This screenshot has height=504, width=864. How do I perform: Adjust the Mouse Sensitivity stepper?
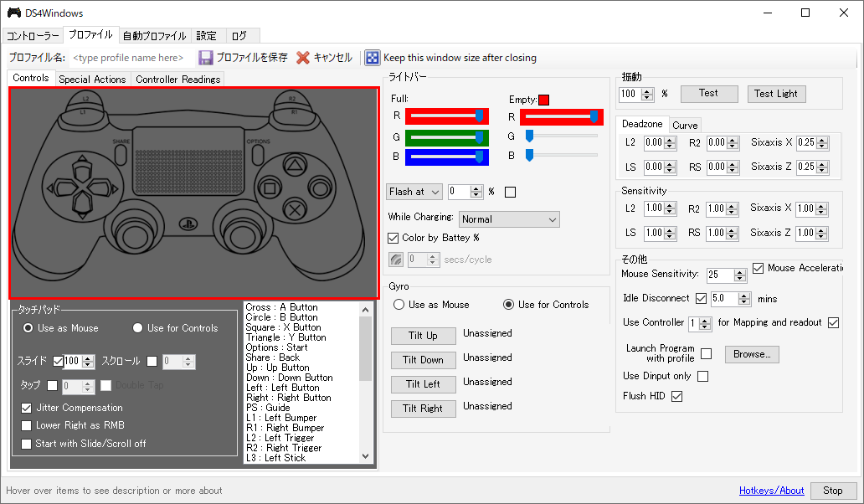pos(740,275)
